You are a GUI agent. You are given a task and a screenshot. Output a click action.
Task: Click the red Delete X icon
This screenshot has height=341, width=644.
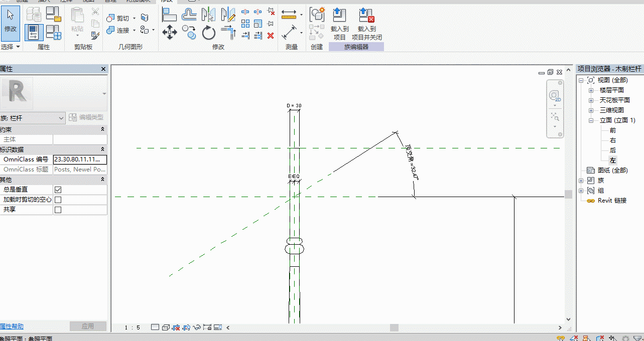[x=271, y=36]
